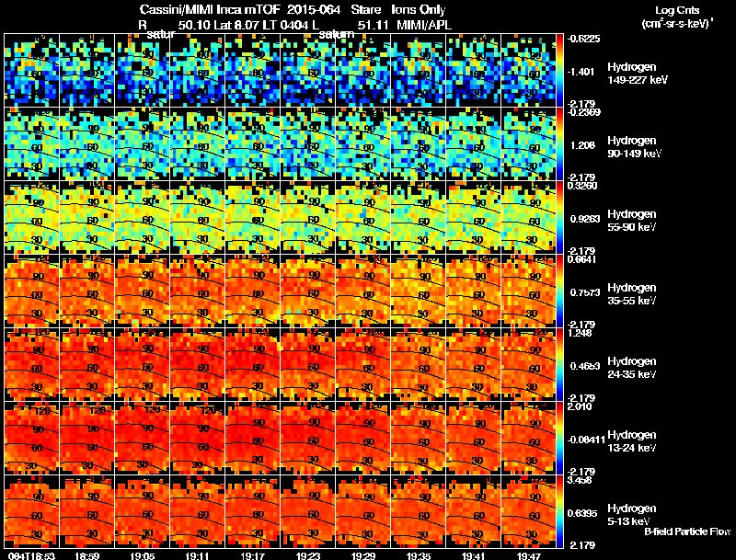Click the '0.6641' color scale value
The image size is (736, 560).
(582, 259)
